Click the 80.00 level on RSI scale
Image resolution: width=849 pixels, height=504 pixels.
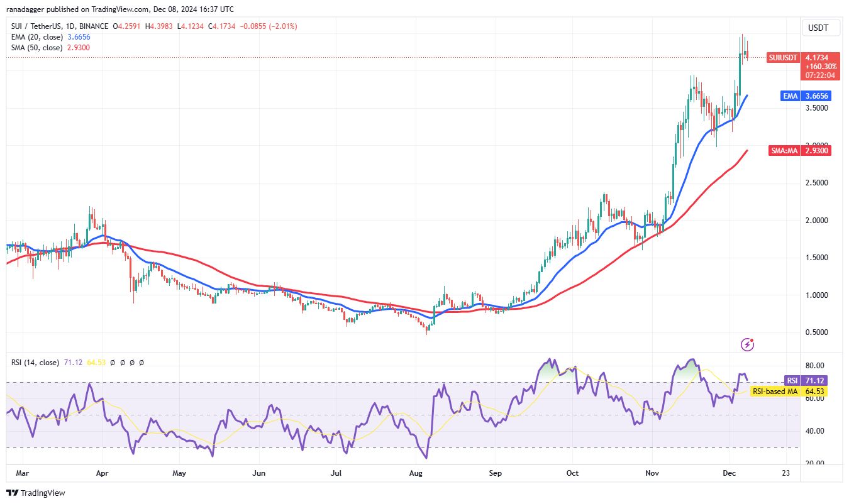coord(815,366)
